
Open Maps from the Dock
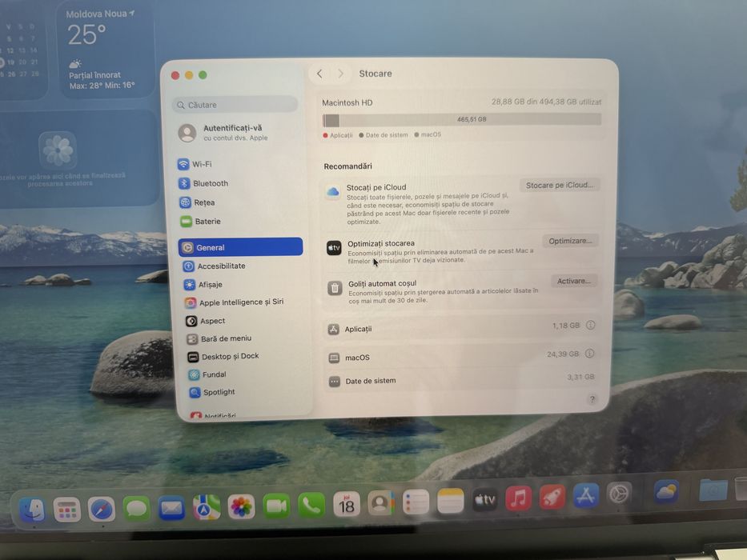[x=207, y=508]
